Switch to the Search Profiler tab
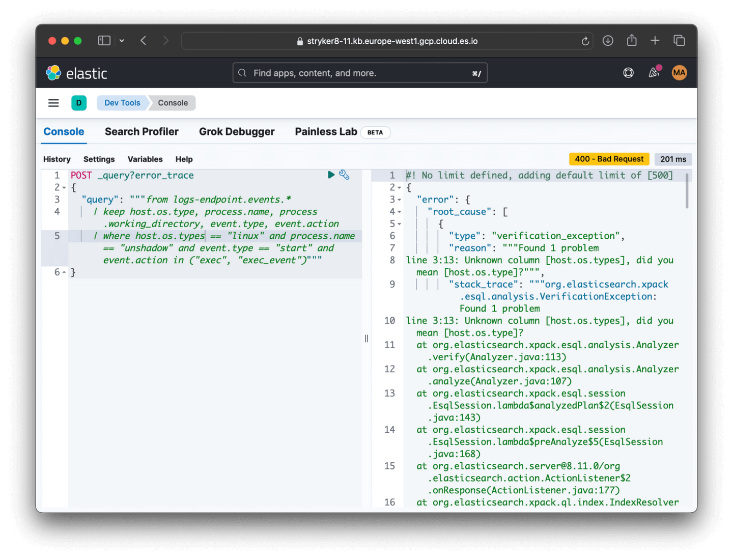 [x=142, y=132]
